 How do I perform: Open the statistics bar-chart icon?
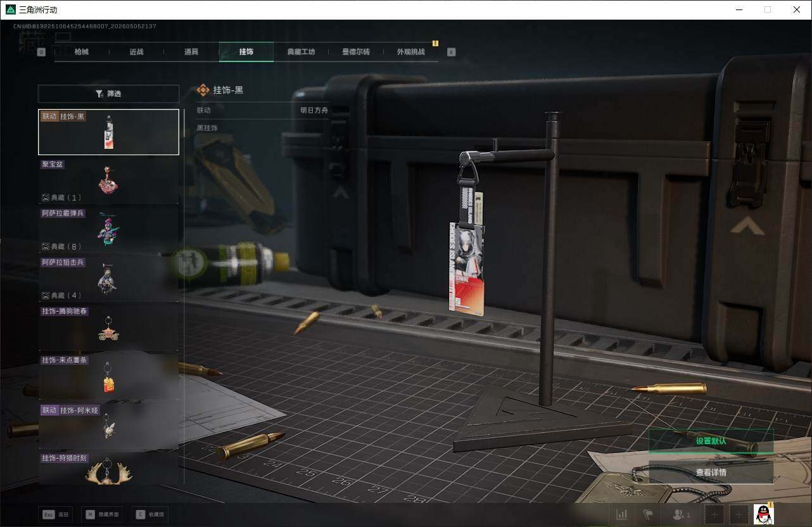(622, 514)
